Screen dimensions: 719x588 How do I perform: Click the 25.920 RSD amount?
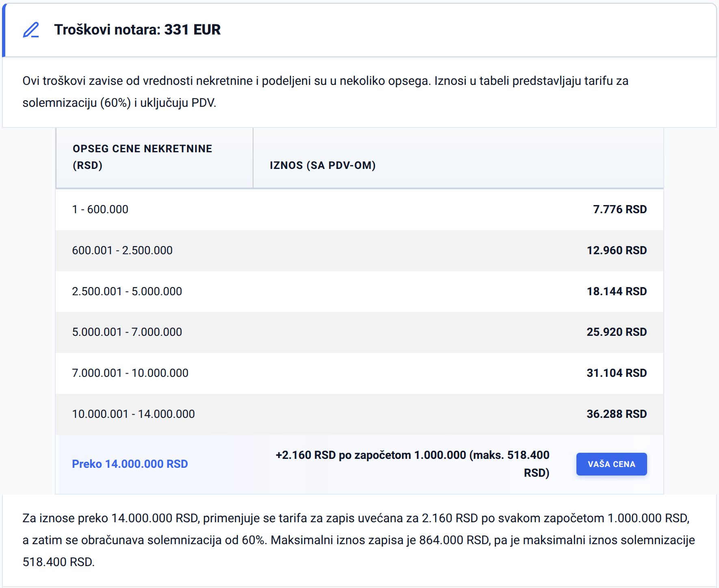pyautogui.click(x=617, y=332)
